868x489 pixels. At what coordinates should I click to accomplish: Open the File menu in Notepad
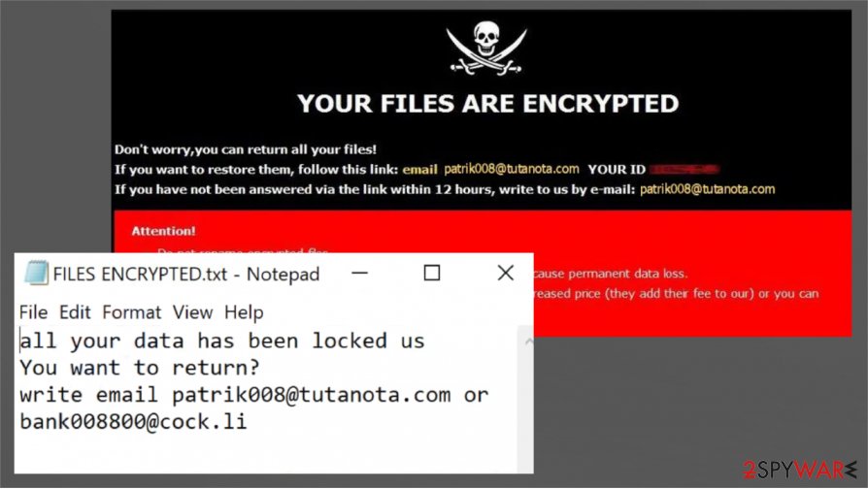point(33,312)
